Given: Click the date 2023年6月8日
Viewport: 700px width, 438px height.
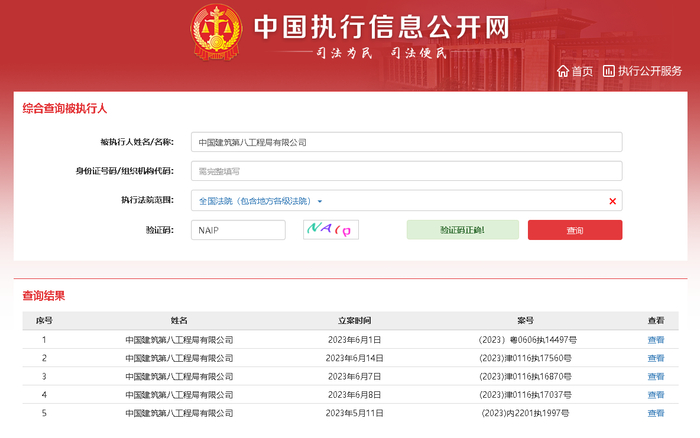Looking at the screenshot, I should click(354, 395).
